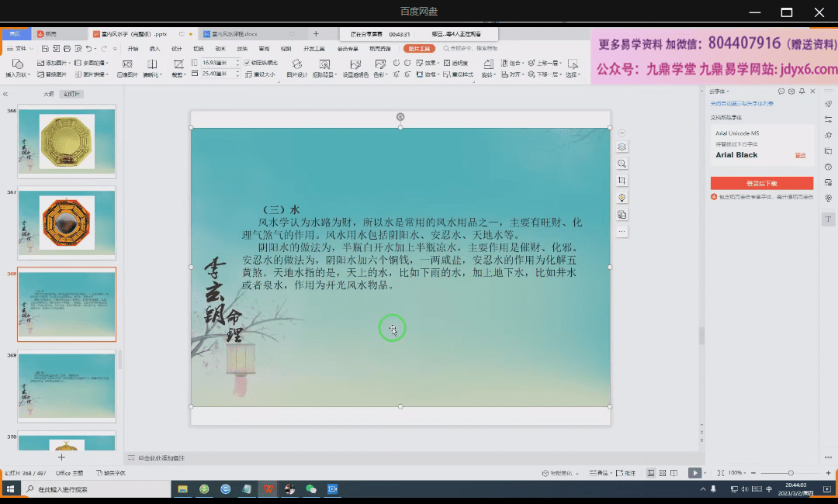Image resolution: width=838 pixels, height=504 pixels.
Task: Switch to the 图片工具 picture tools tab
Action: tap(415, 48)
